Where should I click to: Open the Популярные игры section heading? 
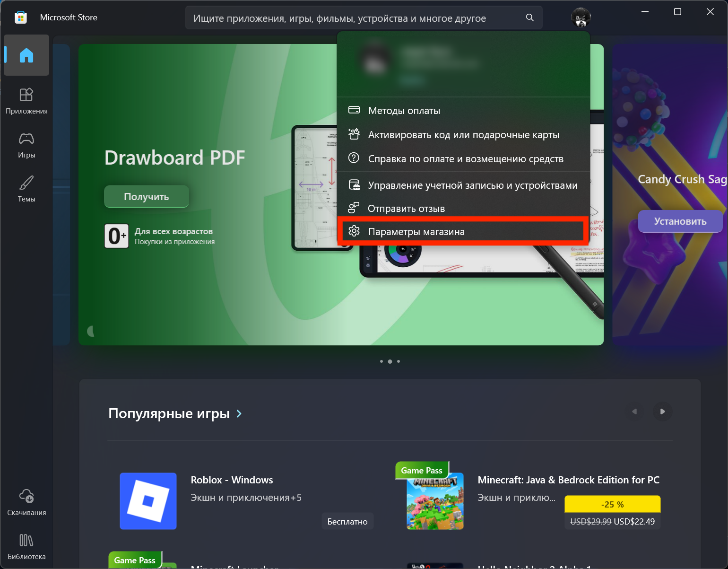point(169,413)
